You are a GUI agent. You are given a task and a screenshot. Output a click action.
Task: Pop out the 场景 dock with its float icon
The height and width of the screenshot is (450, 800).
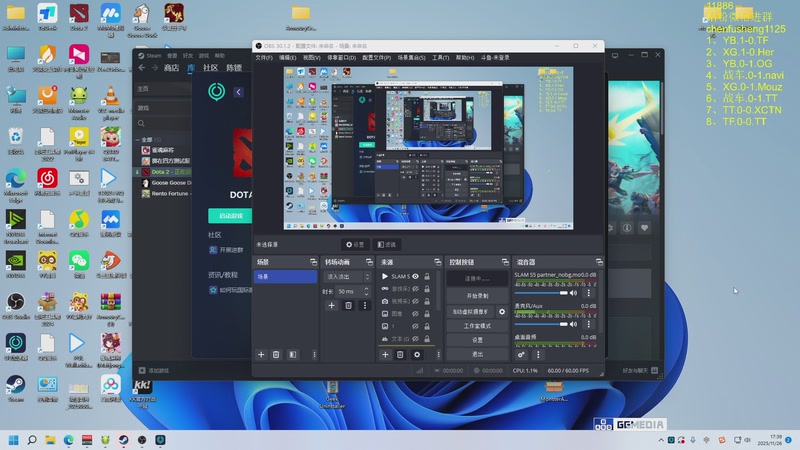(313, 262)
